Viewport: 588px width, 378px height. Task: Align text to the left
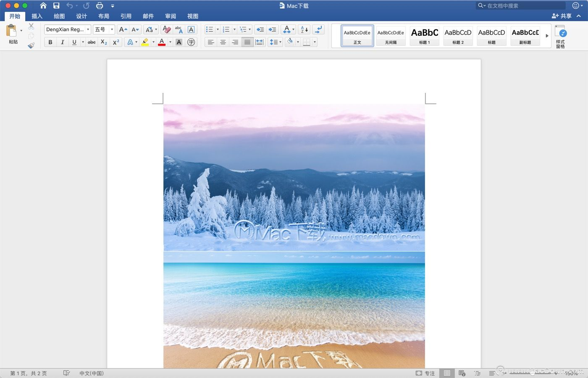tap(211, 42)
